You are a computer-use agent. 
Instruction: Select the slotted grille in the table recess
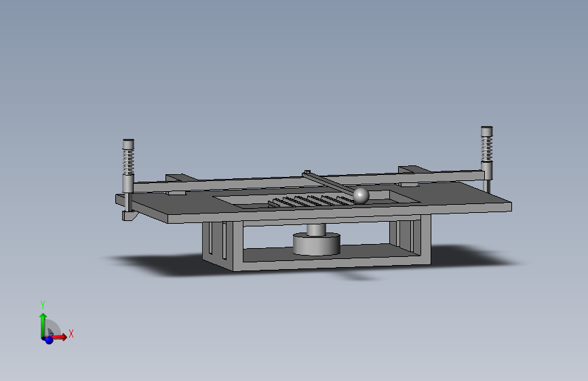click(312, 201)
